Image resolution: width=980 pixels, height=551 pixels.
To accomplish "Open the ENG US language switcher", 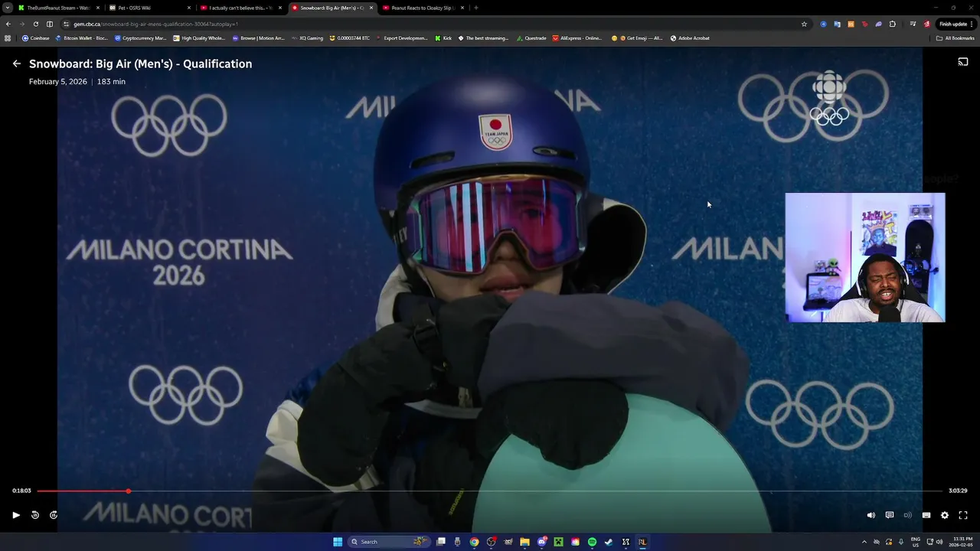I will (916, 542).
